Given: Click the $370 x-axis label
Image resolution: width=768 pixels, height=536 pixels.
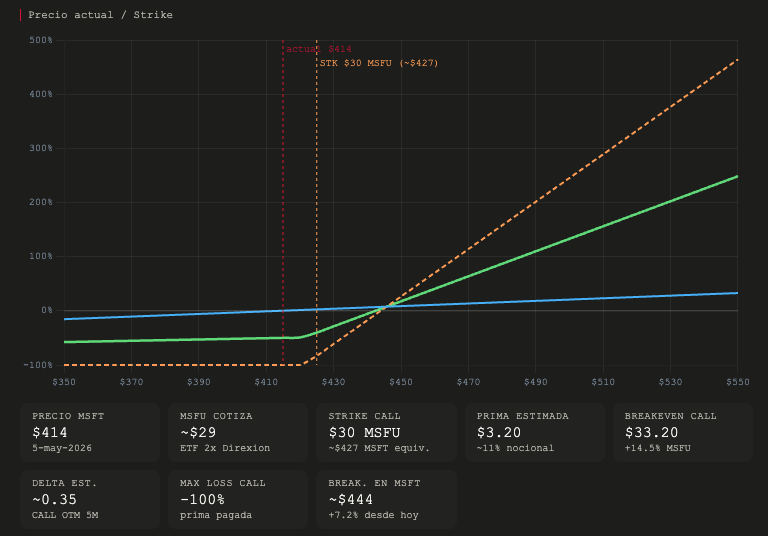Looking at the screenshot, I should pyautogui.click(x=131, y=382).
